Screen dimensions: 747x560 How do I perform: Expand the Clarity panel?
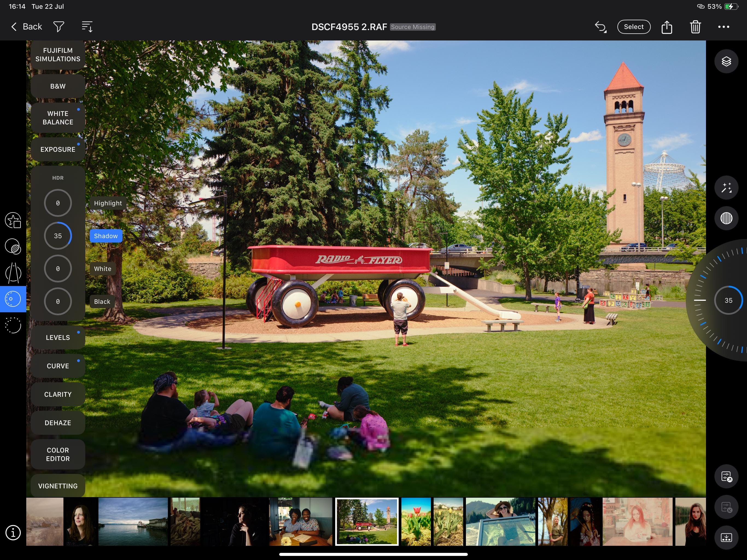(58, 394)
